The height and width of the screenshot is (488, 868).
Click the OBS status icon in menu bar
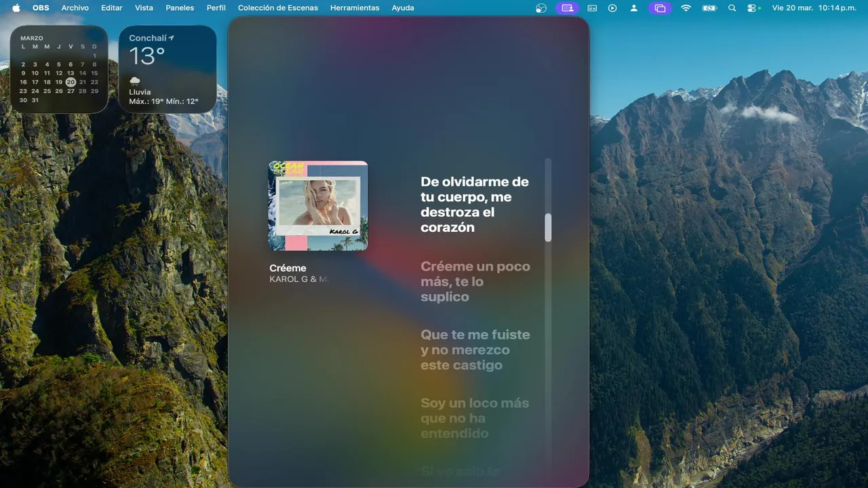pyautogui.click(x=540, y=8)
